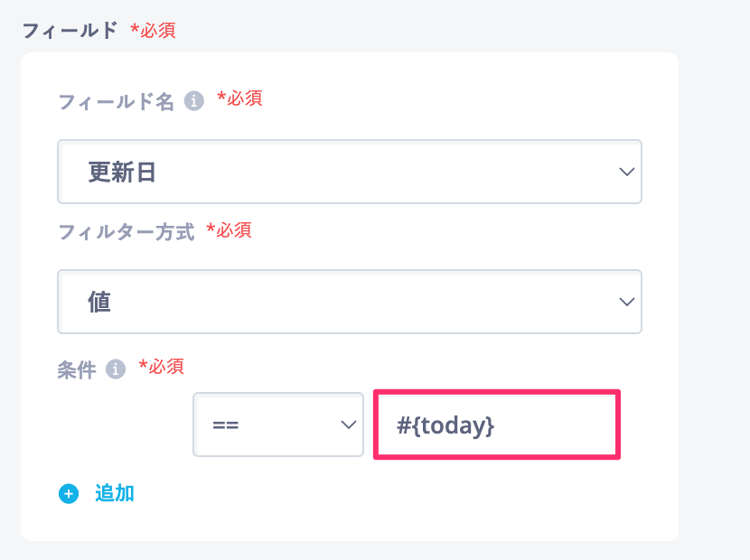Click the フィールド名 label
The height and width of the screenshot is (560, 750).
tap(116, 102)
